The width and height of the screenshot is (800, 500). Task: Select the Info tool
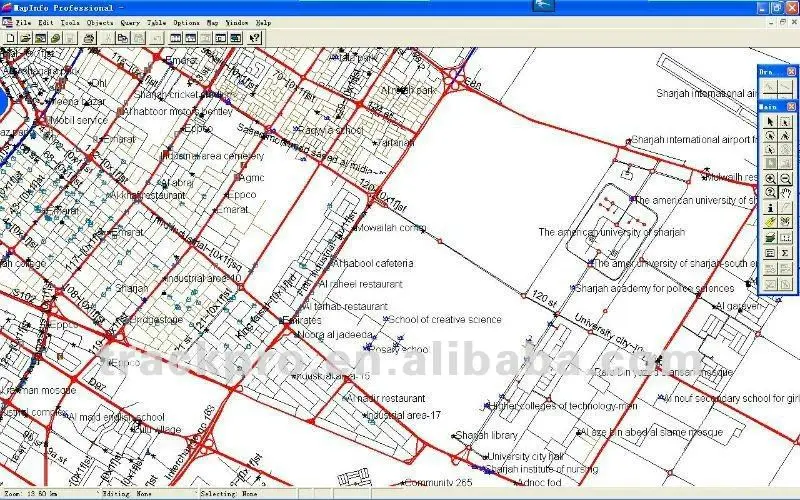770,208
